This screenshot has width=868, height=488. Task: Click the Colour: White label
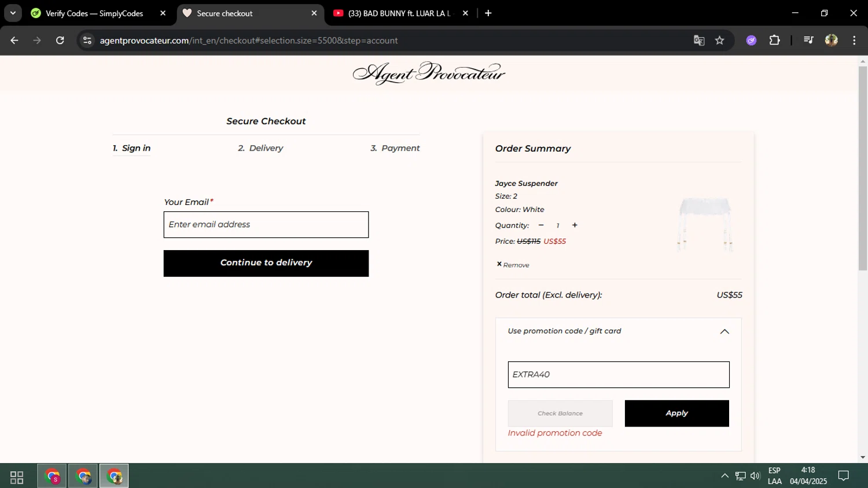click(520, 210)
